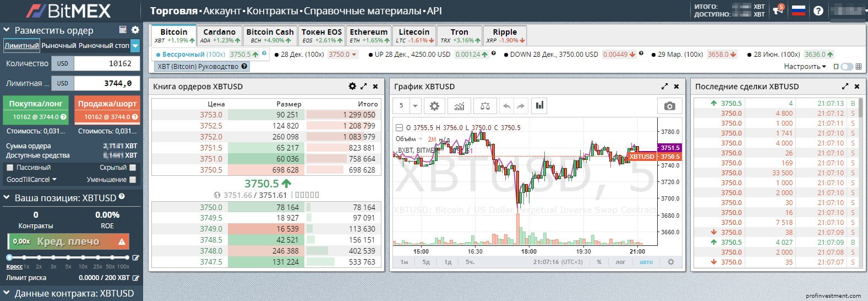Open leverage warning triangle icon

[x=122, y=241]
